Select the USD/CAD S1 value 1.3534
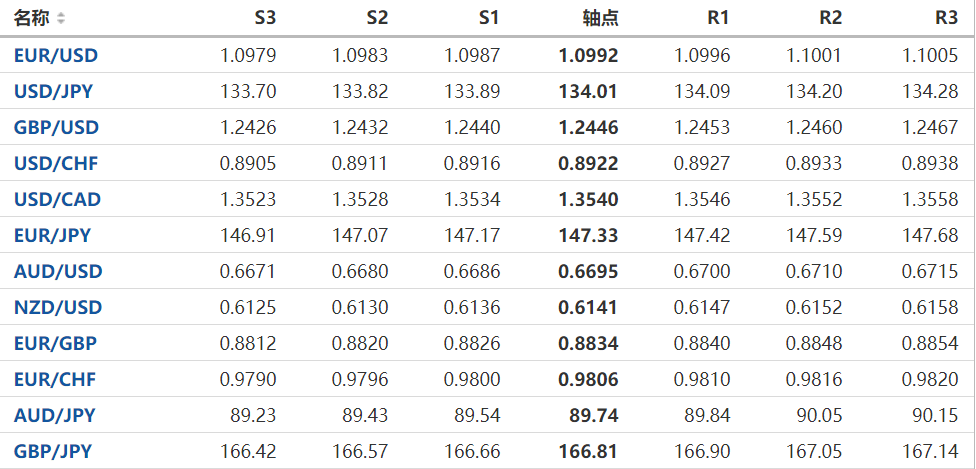Viewport: 976px width, 469px height. point(473,200)
